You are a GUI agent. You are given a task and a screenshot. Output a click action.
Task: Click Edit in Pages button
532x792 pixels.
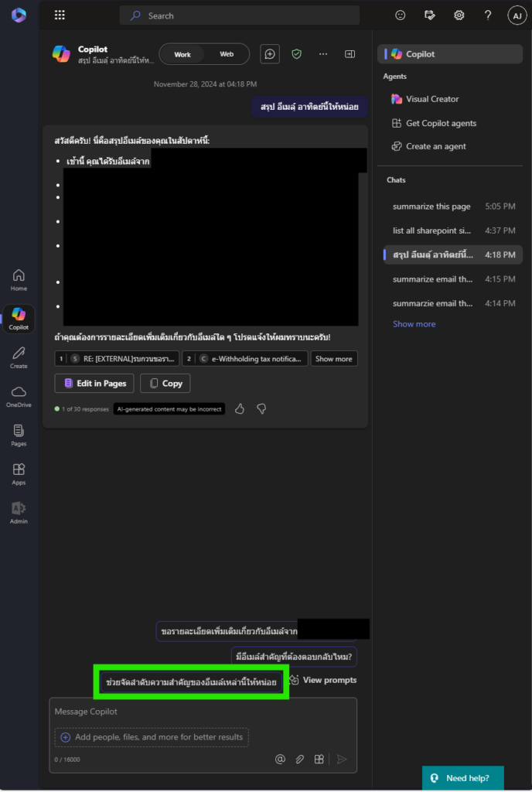pyautogui.click(x=94, y=384)
